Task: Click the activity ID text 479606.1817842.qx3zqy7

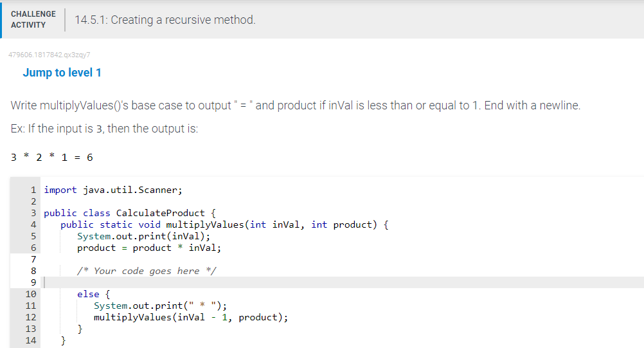Action: [x=49, y=55]
